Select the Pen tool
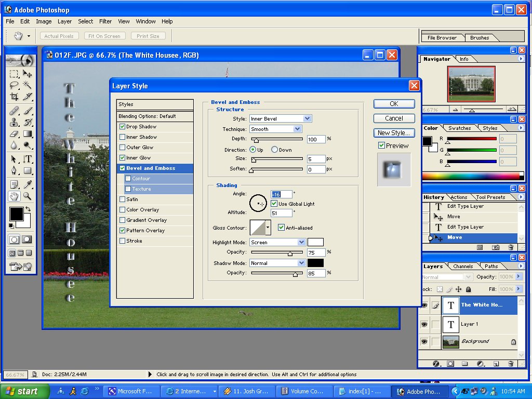Screen dimensions: 532x399 click(14, 170)
